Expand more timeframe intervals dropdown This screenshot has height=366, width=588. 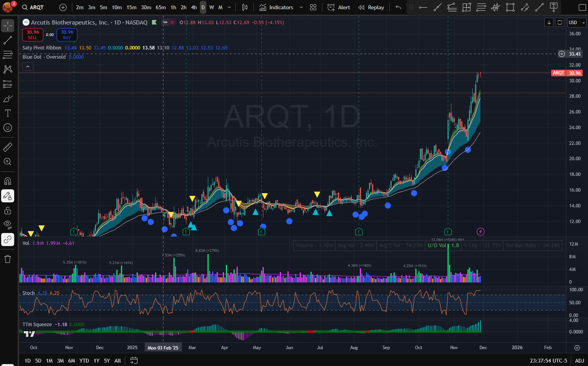coord(229,7)
